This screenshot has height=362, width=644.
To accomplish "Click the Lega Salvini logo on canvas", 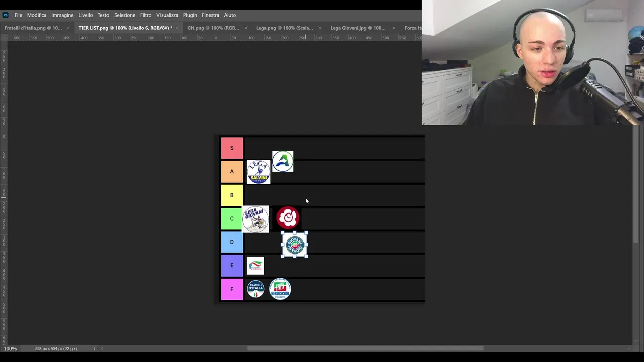I will 258,172.
